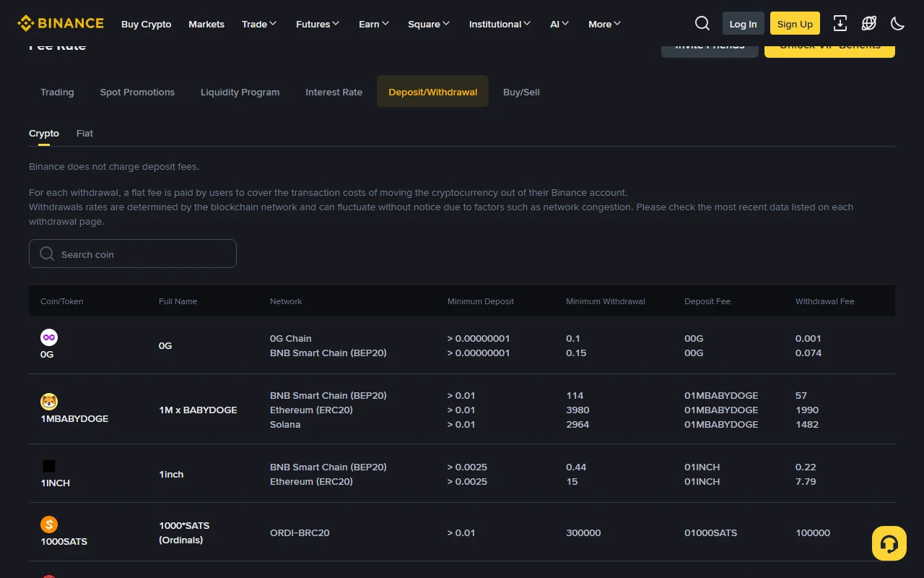Click the Log In button

click(x=744, y=24)
